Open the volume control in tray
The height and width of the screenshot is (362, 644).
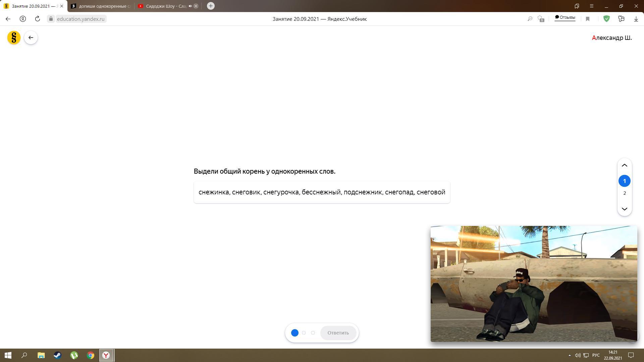(x=578, y=355)
